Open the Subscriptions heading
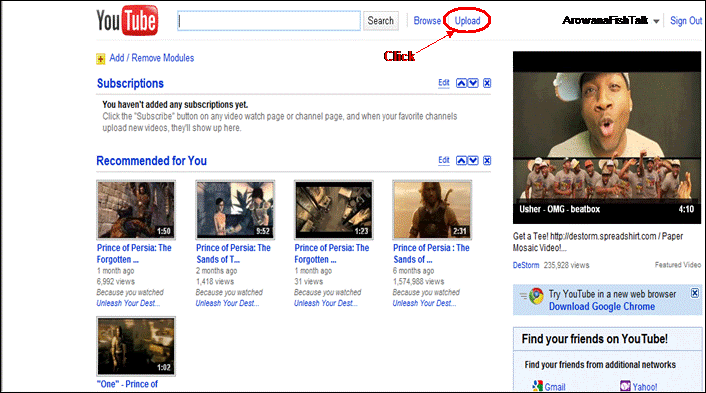The width and height of the screenshot is (706, 393). pyautogui.click(x=130, y=83)
